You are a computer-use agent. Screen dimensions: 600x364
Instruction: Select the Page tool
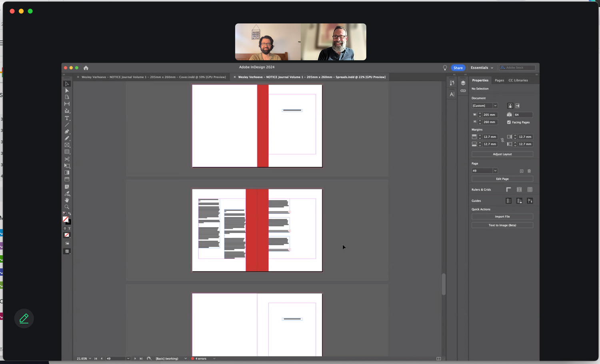click(67, 97)
